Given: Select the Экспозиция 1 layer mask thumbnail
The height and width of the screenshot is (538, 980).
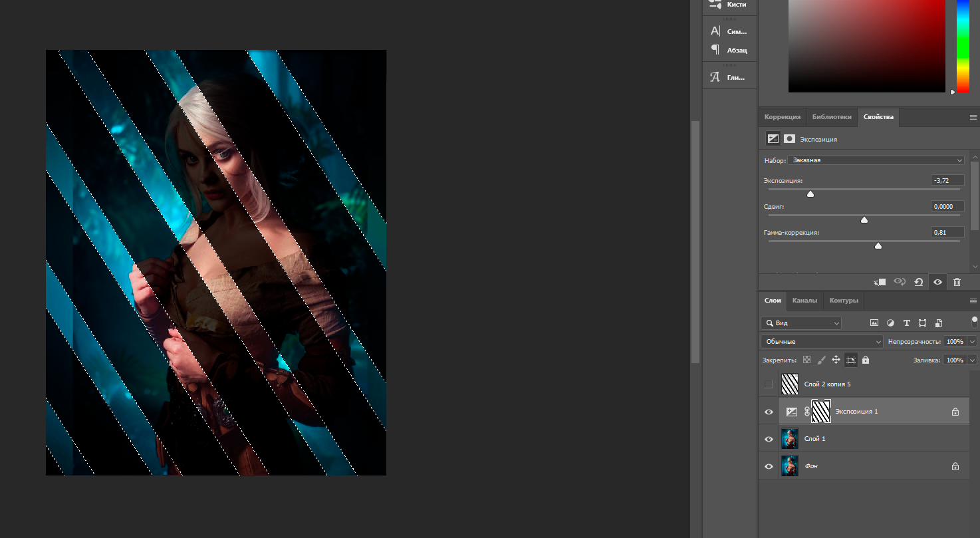Looking at the screenshot, I should click(822, 412).
